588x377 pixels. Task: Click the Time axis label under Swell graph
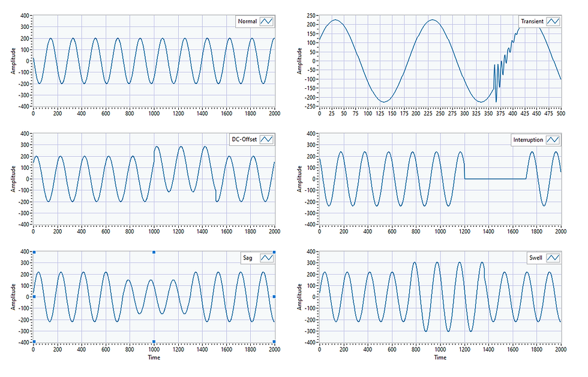pyautogui.click(x=440, y=357)
